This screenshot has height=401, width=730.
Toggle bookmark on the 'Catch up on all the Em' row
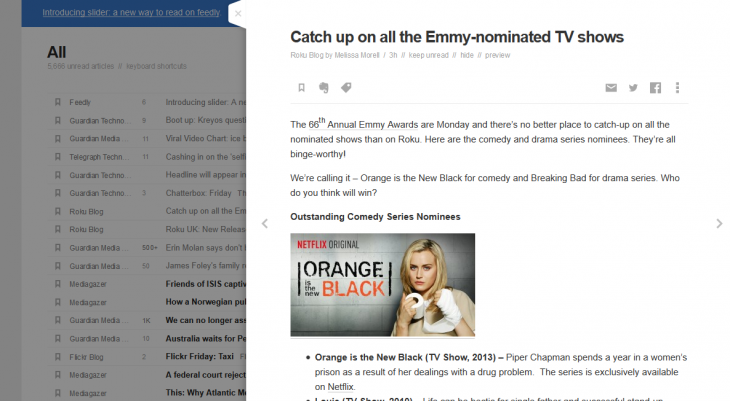[x=58, y=211]
